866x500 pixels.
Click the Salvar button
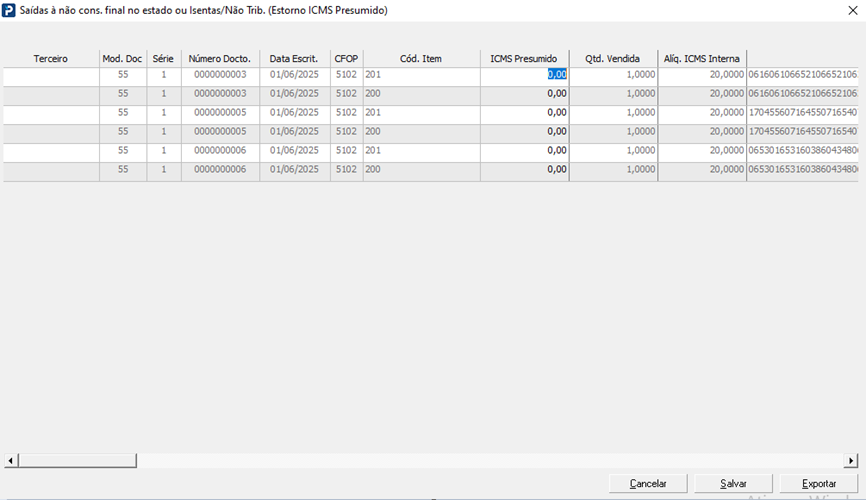[733, 483]
